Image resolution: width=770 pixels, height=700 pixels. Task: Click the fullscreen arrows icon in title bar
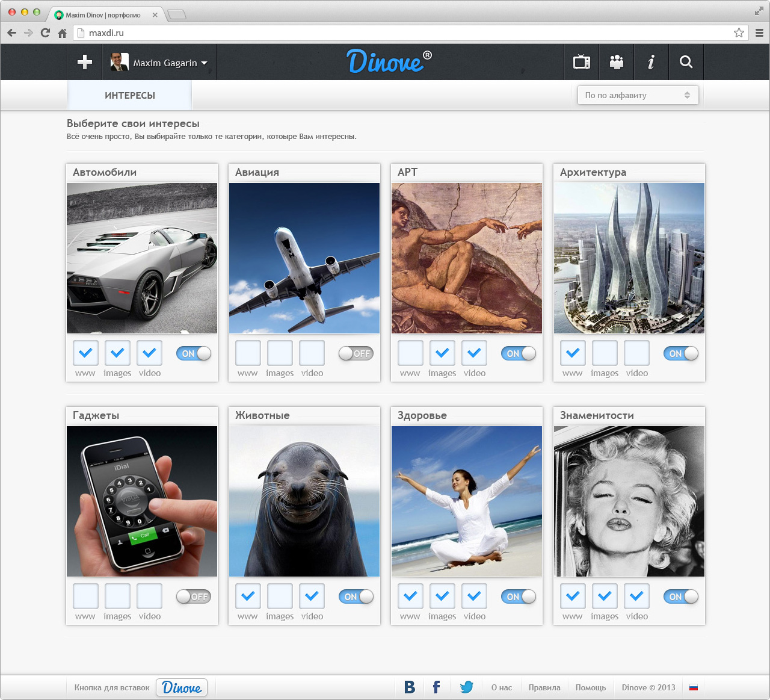[759, 11]
